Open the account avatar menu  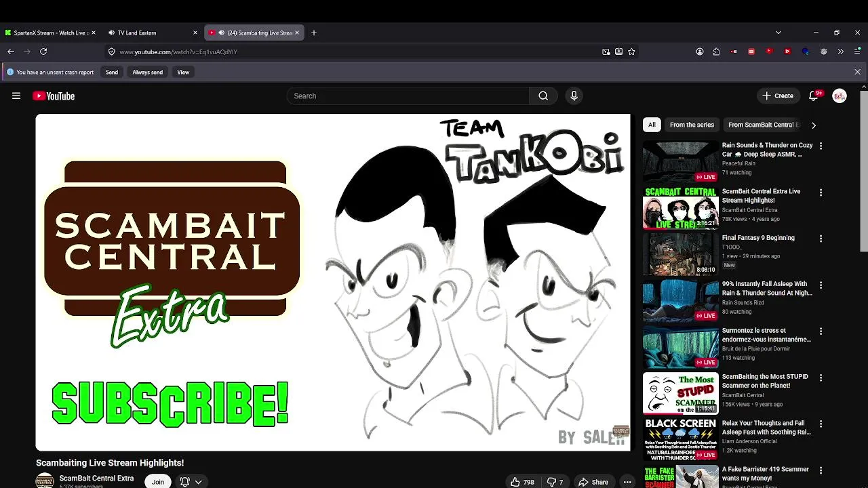(840, 96)
